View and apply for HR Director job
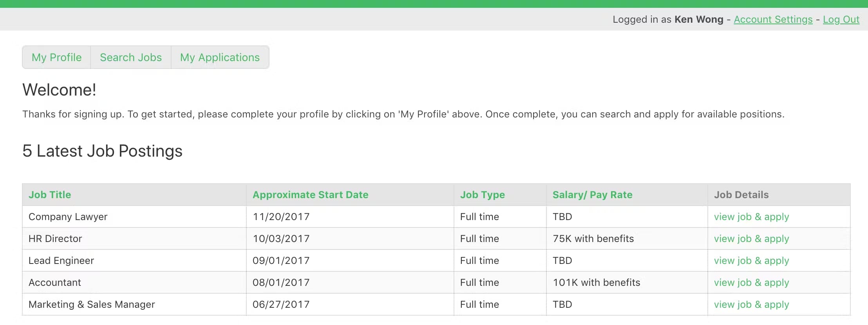The height and width of the screenshot is (325, 868). click(751, 239)
